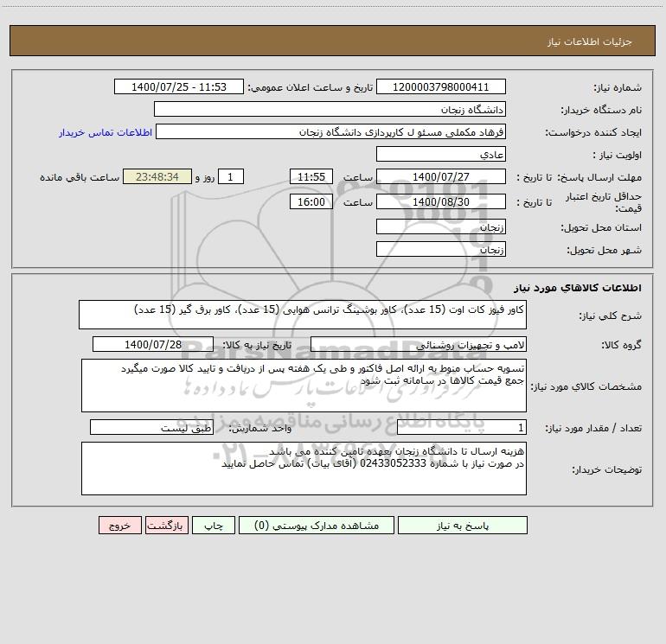Click the شماره نیاز label
The image size is (666, 644).
[618, 87]
